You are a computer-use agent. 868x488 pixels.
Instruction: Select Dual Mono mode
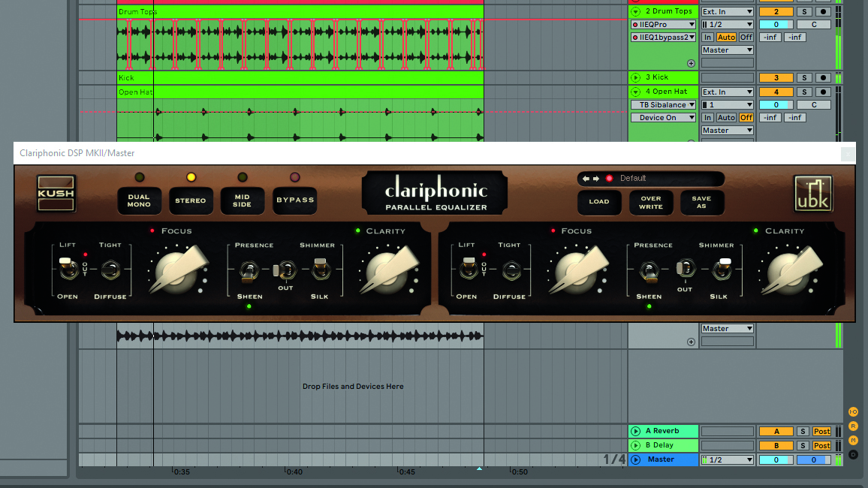[x=139, y=200]
